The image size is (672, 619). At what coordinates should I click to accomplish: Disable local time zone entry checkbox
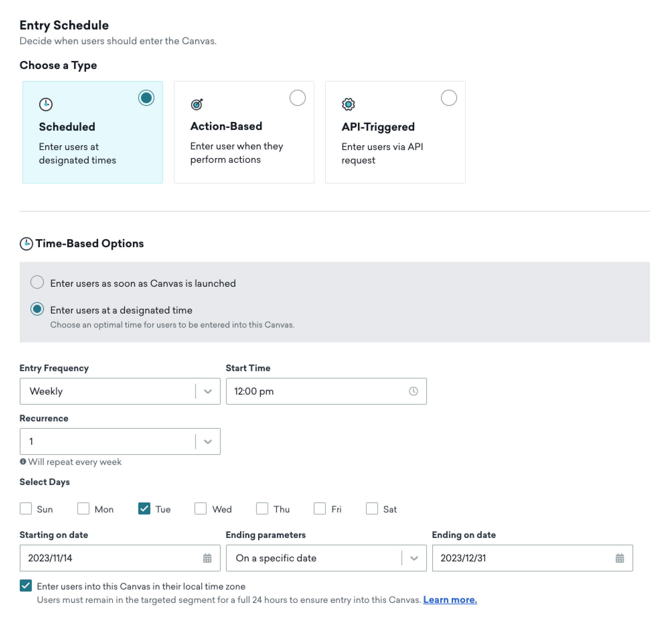[x=26, y=586]
